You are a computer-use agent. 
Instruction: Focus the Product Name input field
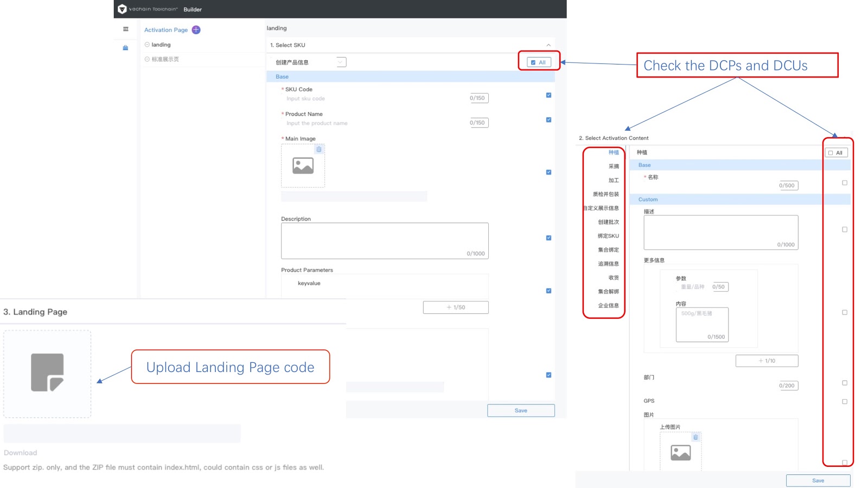pyautogui.click(x=385, y=123)
